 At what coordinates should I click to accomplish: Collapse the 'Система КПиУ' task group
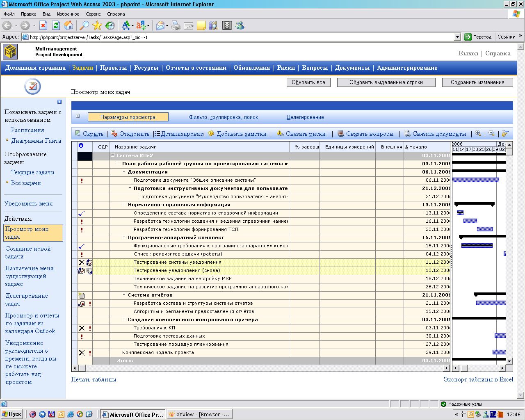pyautogui.click(x=113, y=155)
